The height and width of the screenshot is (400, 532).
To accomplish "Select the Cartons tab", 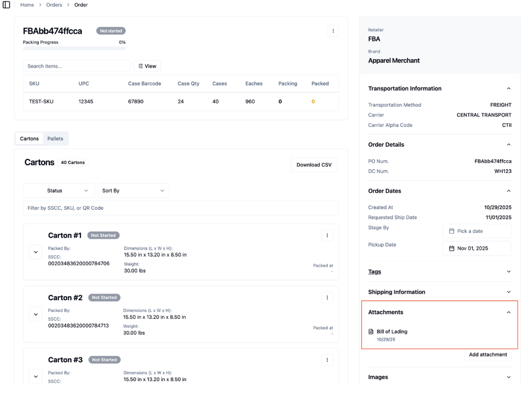I will point(29,139).
